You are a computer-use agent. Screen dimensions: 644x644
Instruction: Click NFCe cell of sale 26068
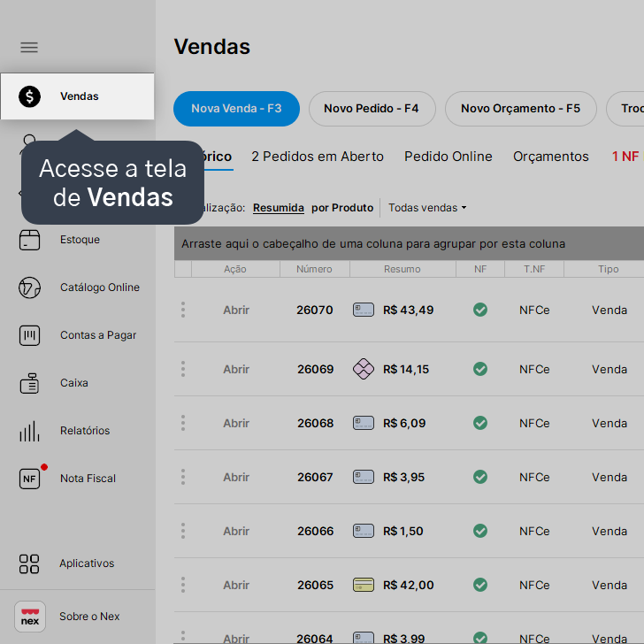[x=534, y=423]
